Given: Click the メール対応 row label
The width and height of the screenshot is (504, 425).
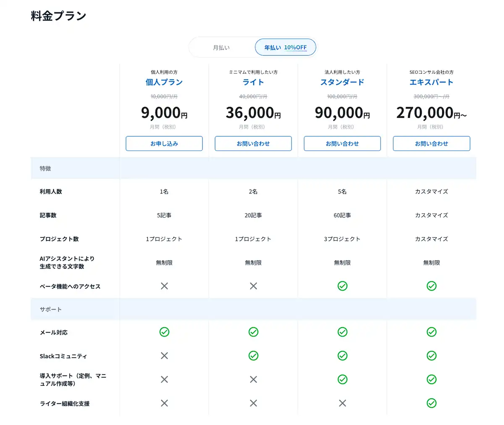Looking at the screenshot, I should click(54, 332).
